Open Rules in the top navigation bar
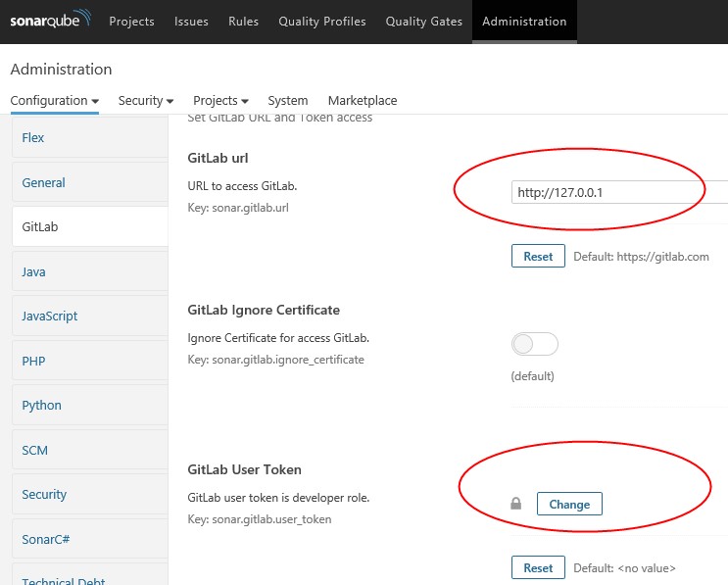728x585 pixels. point(243,22)
